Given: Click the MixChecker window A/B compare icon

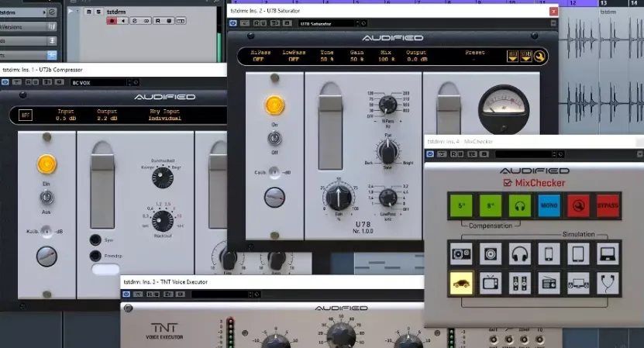Looking at the screenshot, I should click(472, 154).
